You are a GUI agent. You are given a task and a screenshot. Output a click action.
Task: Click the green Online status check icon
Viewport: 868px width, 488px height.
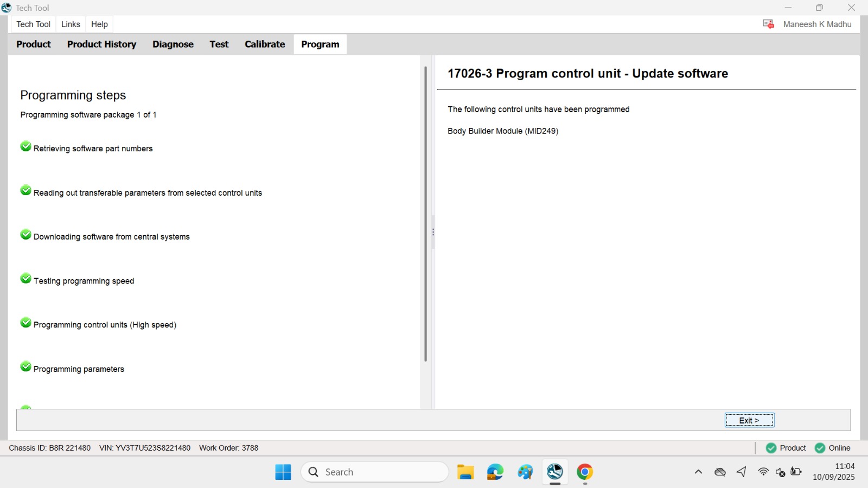point(820,448)
